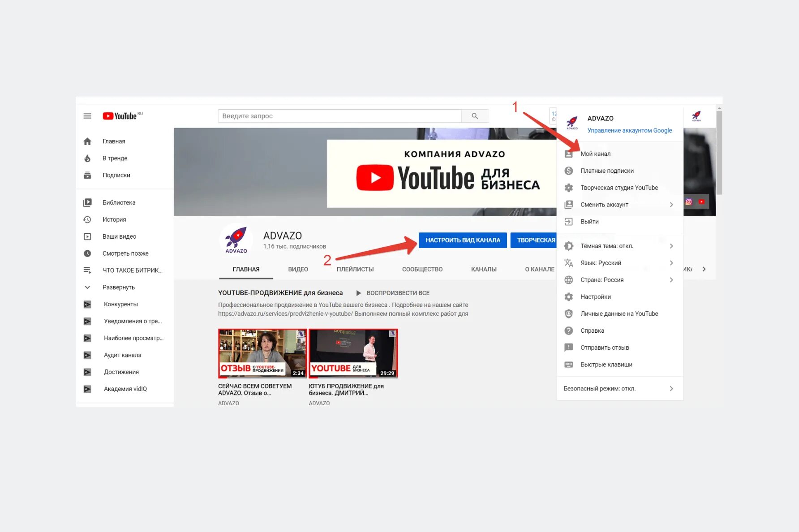The width and height of the screenshot is (799, 532).
Task: Click the Справка question mark icon
Action: [569, 331]
